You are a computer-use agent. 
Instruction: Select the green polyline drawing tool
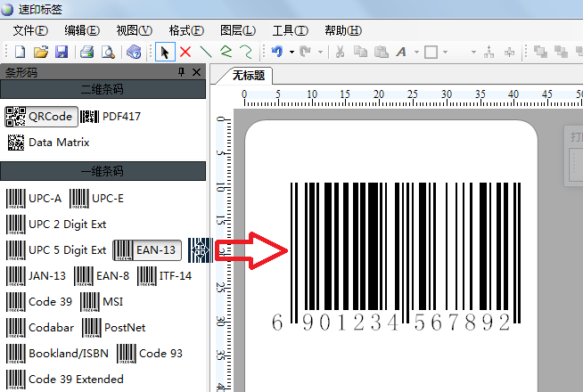pyautogui.click(x=226, y=52)
